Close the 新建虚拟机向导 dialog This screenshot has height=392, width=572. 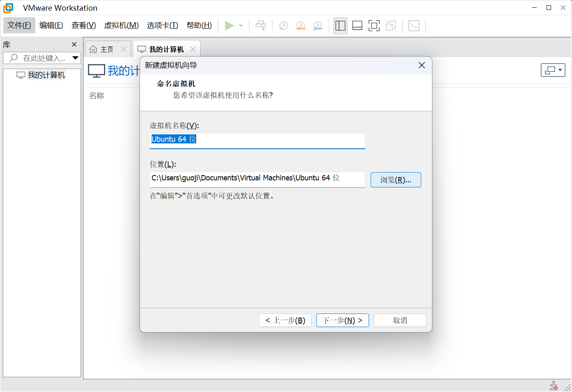[422, 65]
